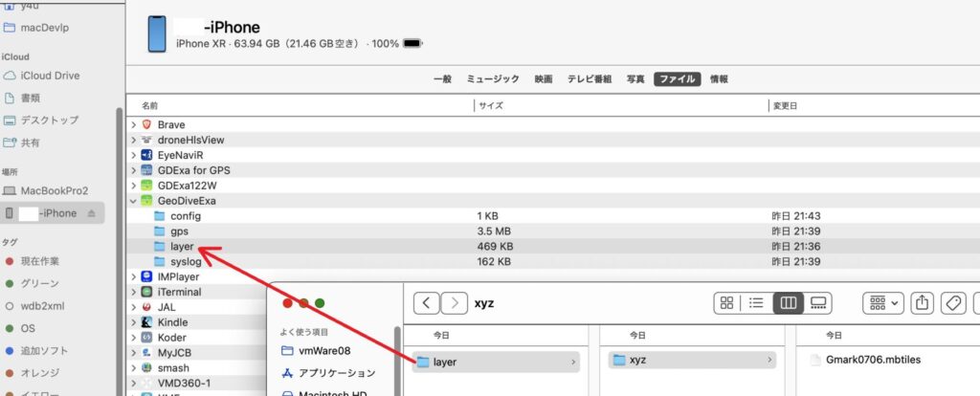
Task: Click the JAL app icon
Action: pos(146,307)
